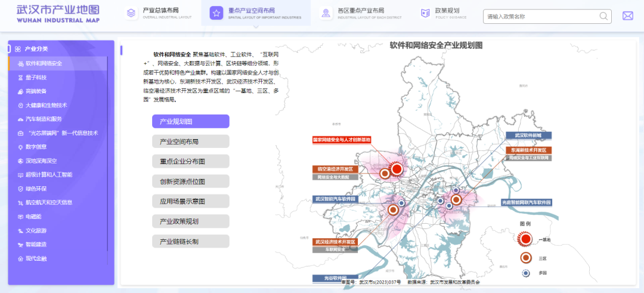This screenshot has height=293, width=644.
Task: Click the hourglass icon beside 量子科技
Action: (20, 78)
